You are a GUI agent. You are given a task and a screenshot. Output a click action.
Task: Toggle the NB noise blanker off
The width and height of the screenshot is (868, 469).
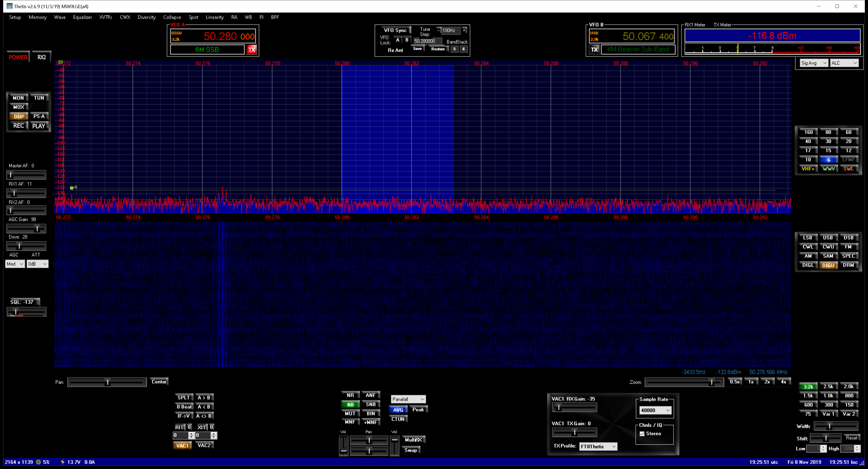click(350, 405)
